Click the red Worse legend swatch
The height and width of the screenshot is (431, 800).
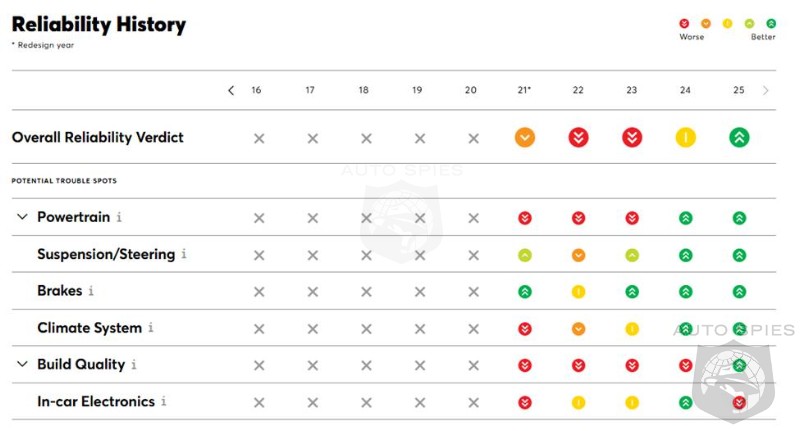684,23
